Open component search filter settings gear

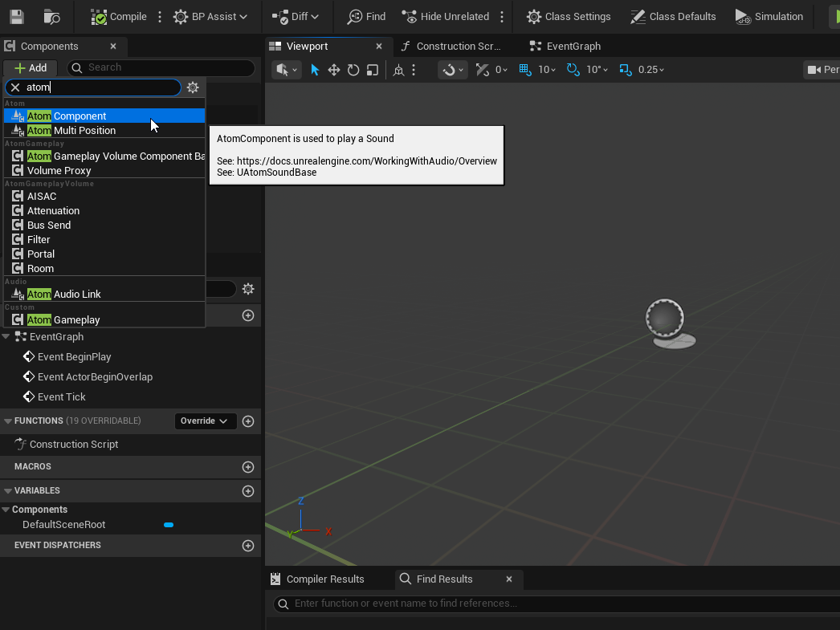193,87
